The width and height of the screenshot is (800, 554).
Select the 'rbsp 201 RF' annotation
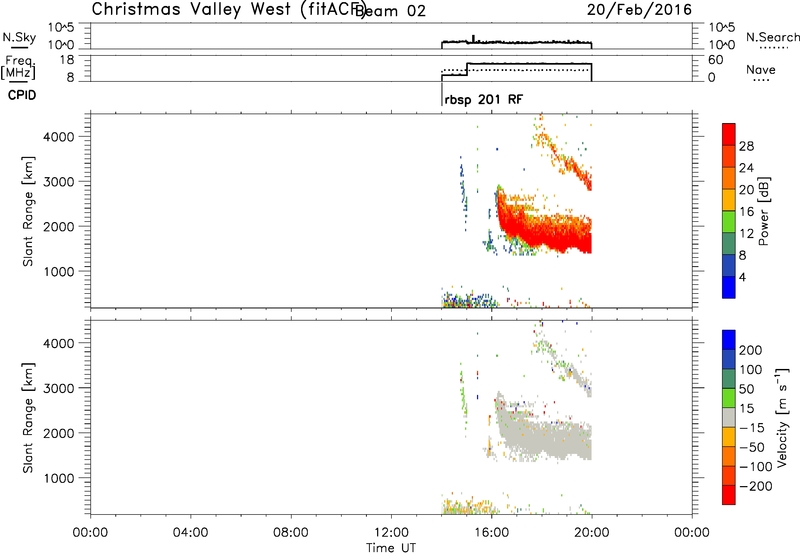[x=484, y=99]
